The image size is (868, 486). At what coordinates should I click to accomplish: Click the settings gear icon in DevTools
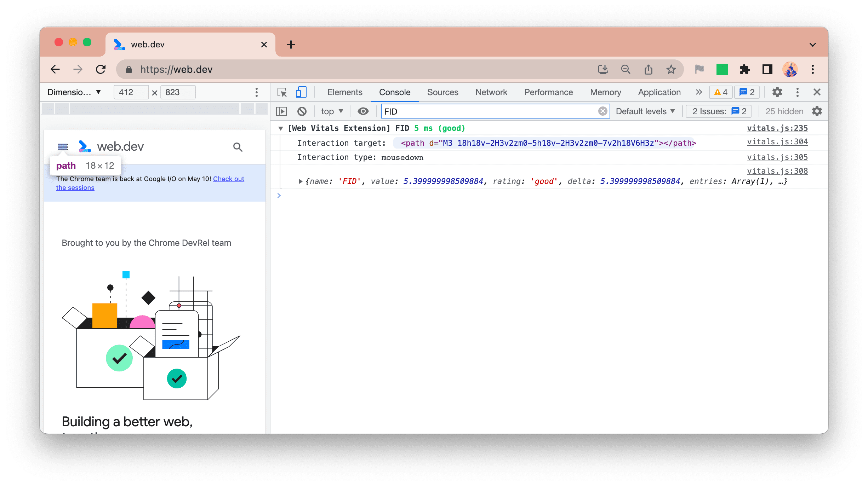pos(777,92)
